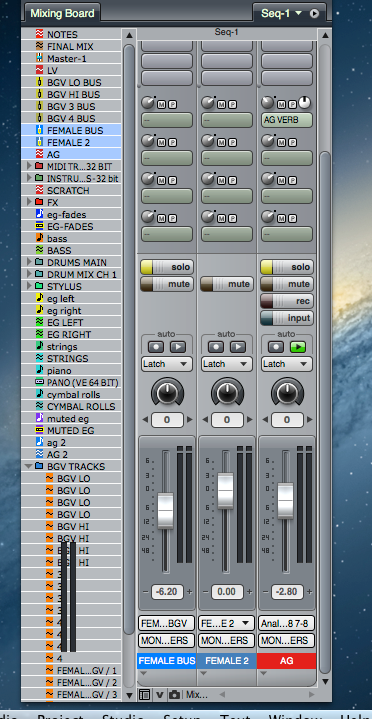The height and width of the screenshot is (719, 372).
Task: Select the Mixing Board tab
Action: click(x=61, y=12)
